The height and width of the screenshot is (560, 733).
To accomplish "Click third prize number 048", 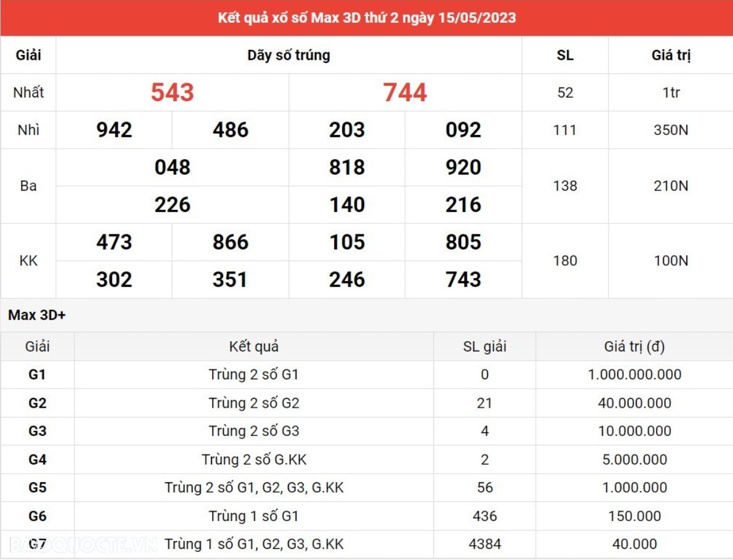I will (173, 167).
